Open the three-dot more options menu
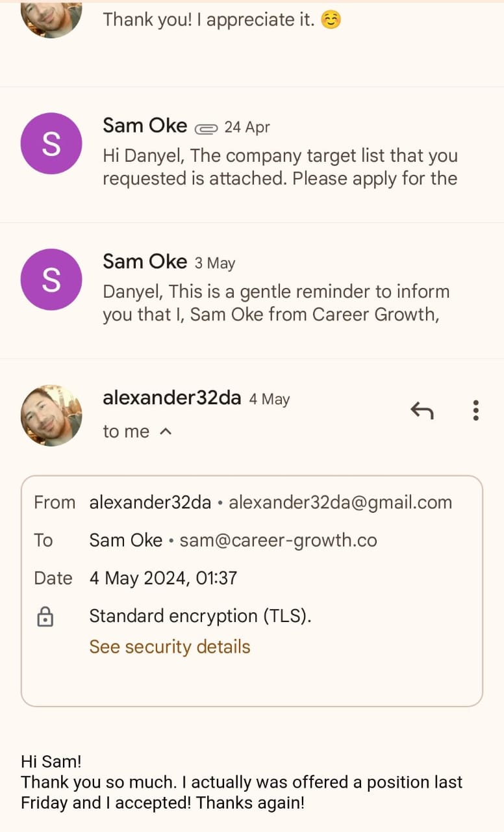Image resolution: width=504 pixels, height=832 pixels. [476, 410]
